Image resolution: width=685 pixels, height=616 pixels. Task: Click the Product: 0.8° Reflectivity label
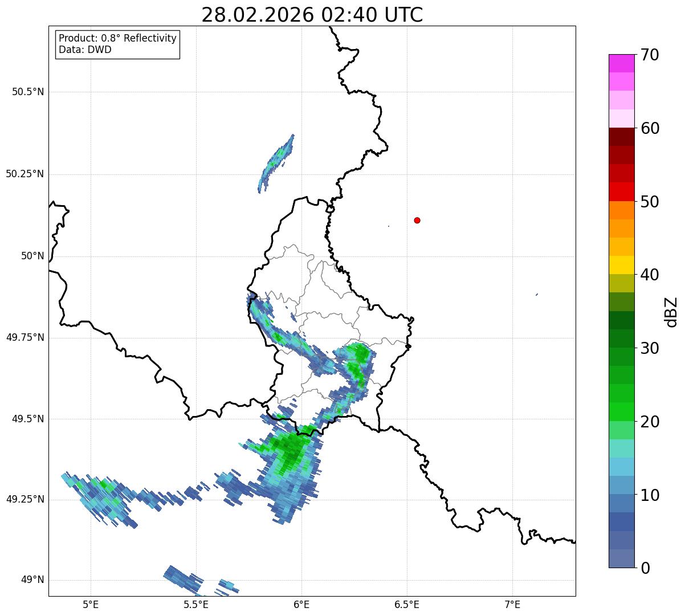pyautogui.click(x=118, y=38)
